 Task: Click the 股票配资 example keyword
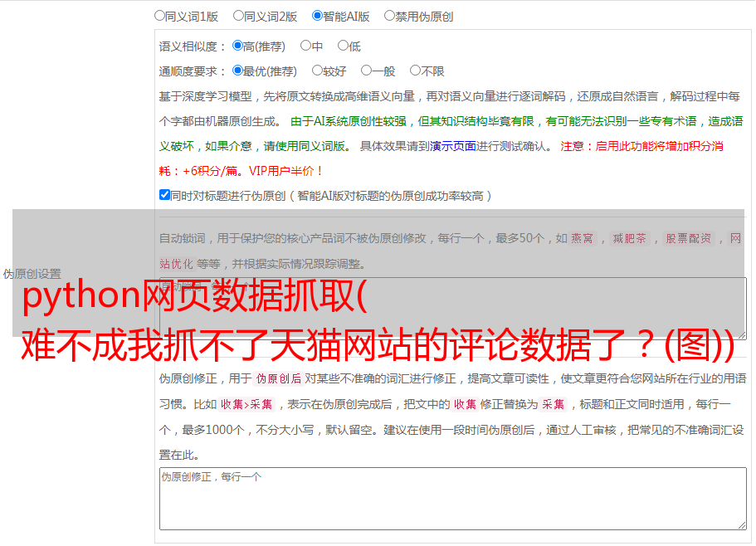pyautogui.click(x=689, y=238)
